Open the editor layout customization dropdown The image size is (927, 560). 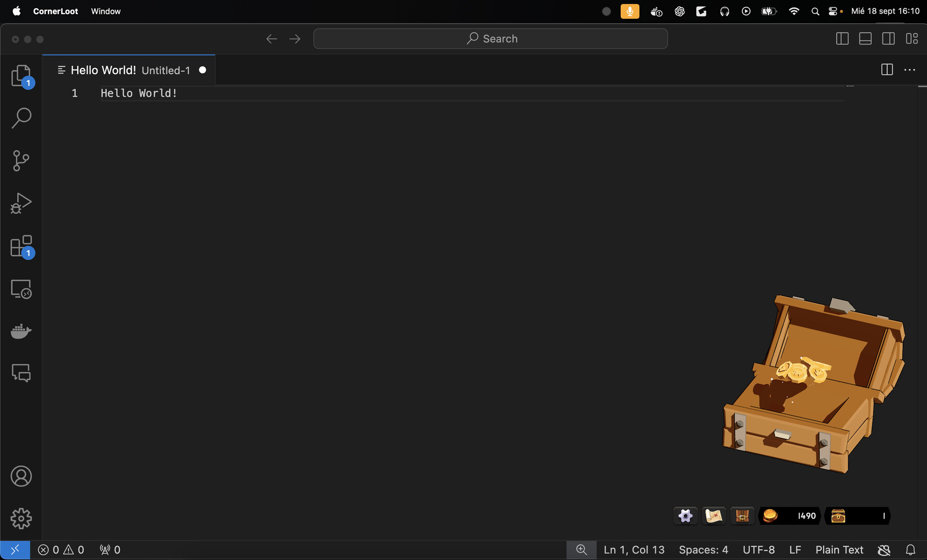click(912, 38)
